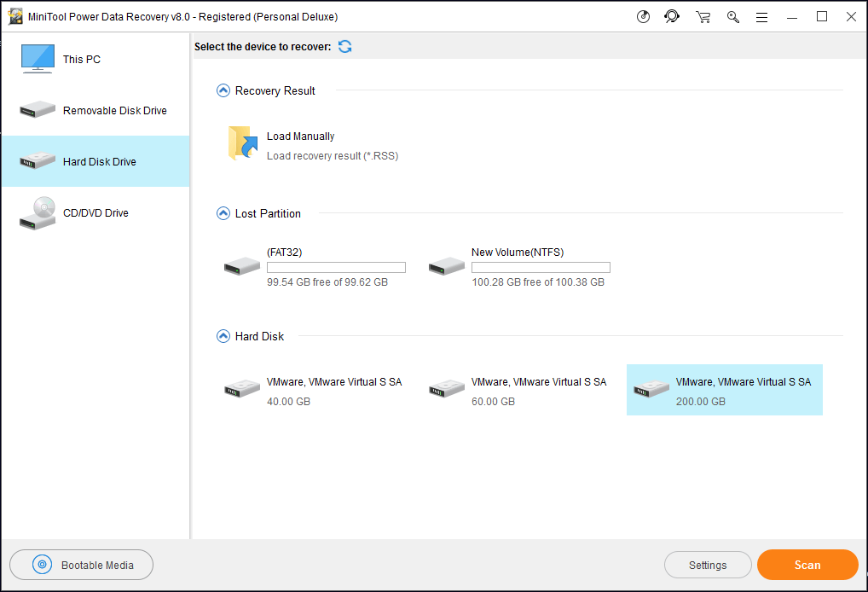Refresh the device list with the circular arrows

pos(344,46)
